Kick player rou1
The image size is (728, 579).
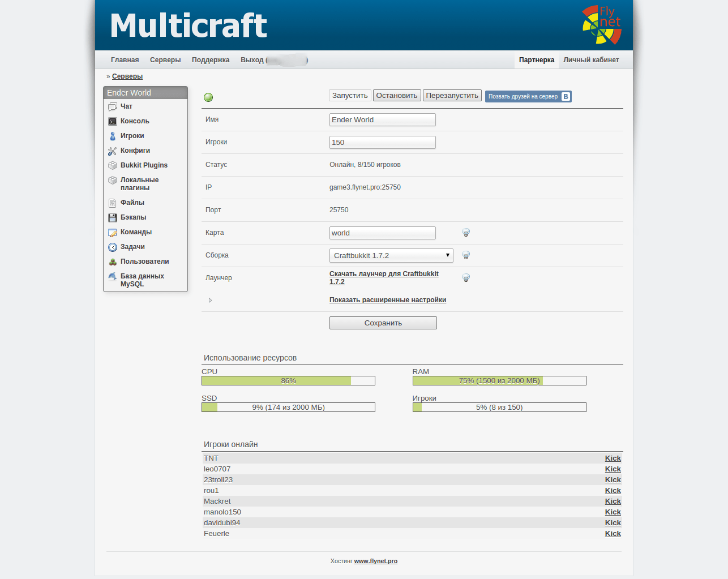613,491
